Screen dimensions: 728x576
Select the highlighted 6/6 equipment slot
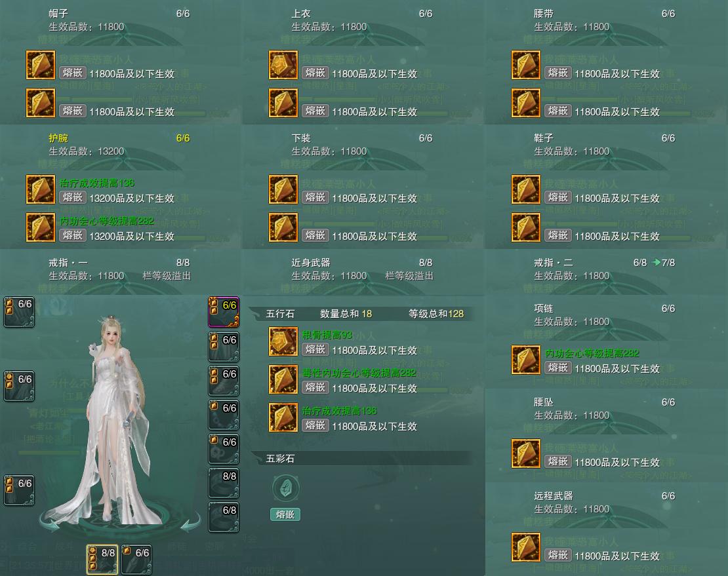pyautogui.click(x=224, y=312)
